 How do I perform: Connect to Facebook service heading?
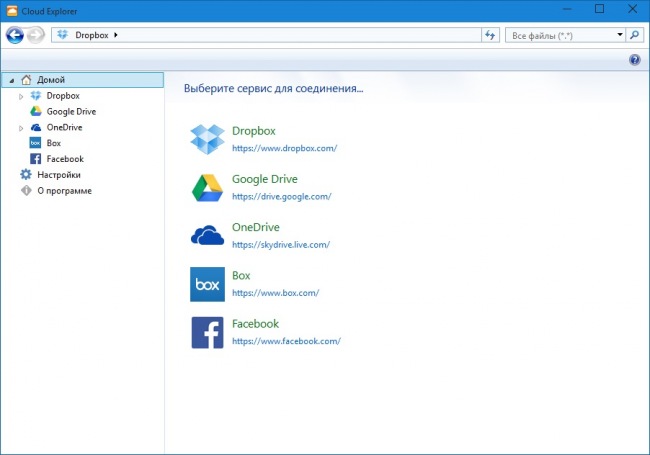click(x=255, y=324)
